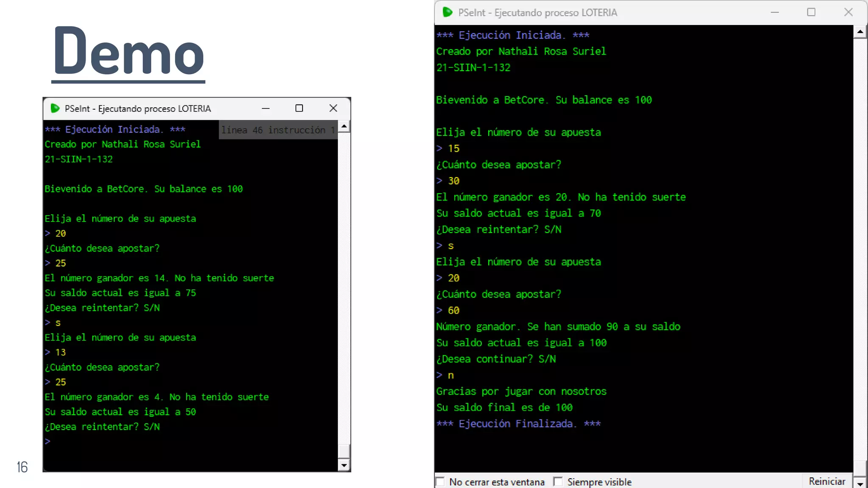Screen dimensions: 868x488
Task: Click the left console scrollbar thumb
Action: pyautogui.click(x=344, y=451)
